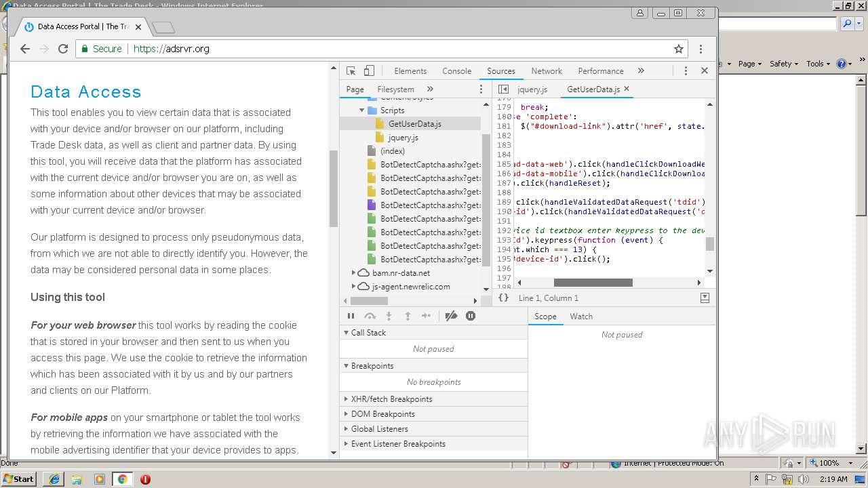Screen dimensions: 868x488
Task: Close the GetUserData.js editor tab
Action: 627,89
